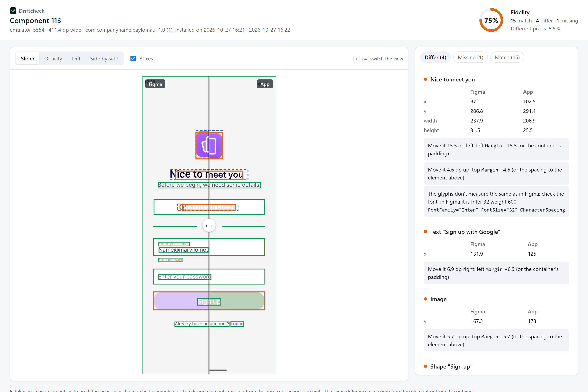The height and width of the screenshot is (392, 588).
Task: Open the "Nice to meet you" differ item
Action: pyautogui.click(x=452, y=79)
